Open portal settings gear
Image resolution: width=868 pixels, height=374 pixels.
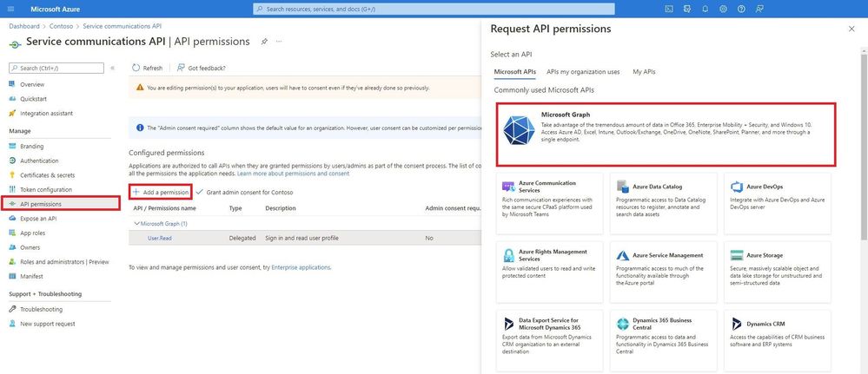coord(723,9)
